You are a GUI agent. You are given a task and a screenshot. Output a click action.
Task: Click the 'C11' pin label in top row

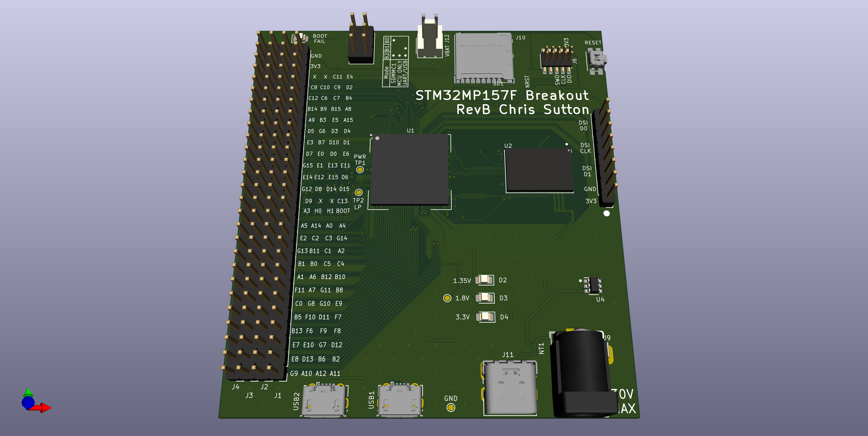point(337,77)
